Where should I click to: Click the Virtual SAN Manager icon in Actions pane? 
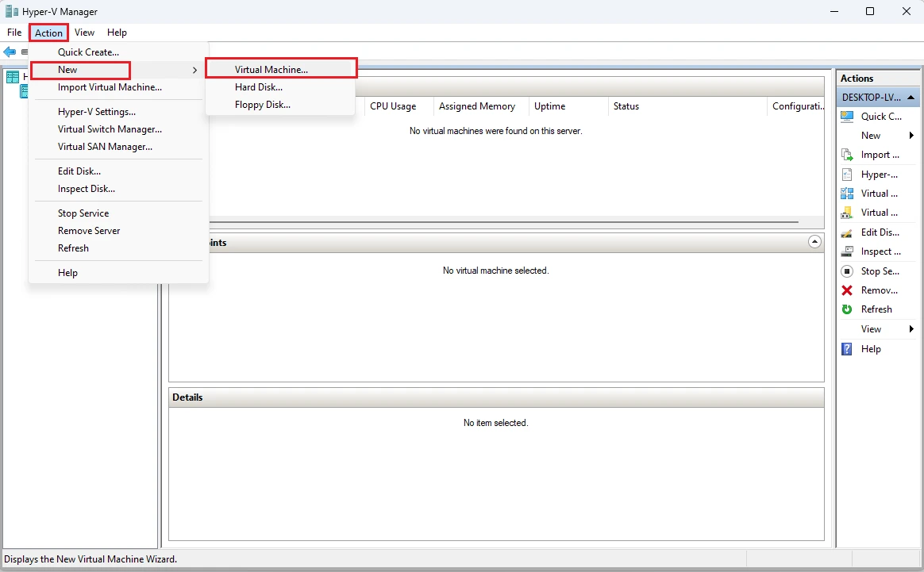pyautogui.click(x=847, y=213)
